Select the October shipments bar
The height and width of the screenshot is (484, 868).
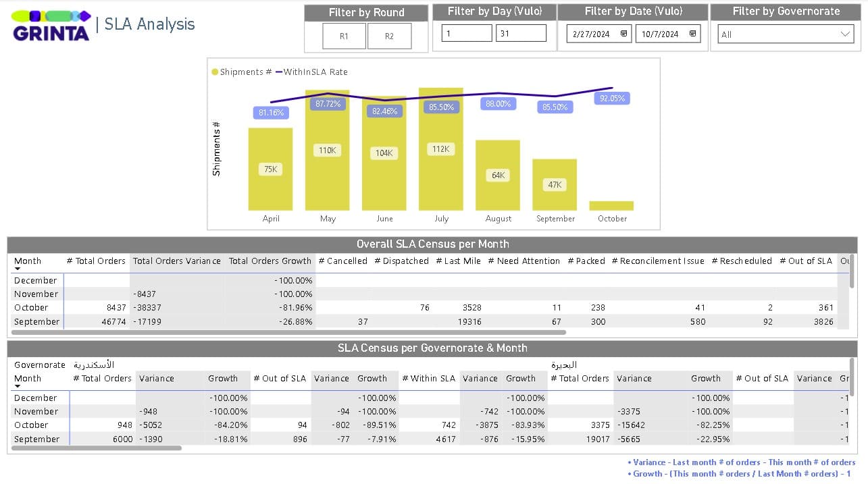[611, 206]
